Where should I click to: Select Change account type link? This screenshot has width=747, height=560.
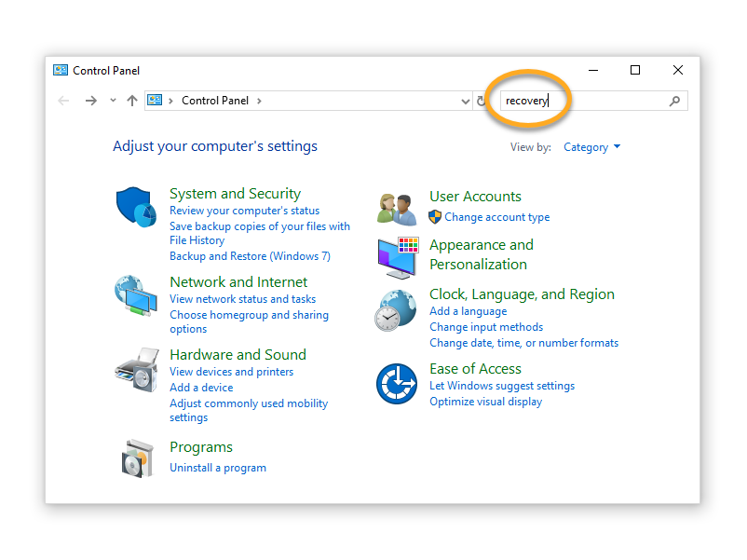tap(496, 217)
